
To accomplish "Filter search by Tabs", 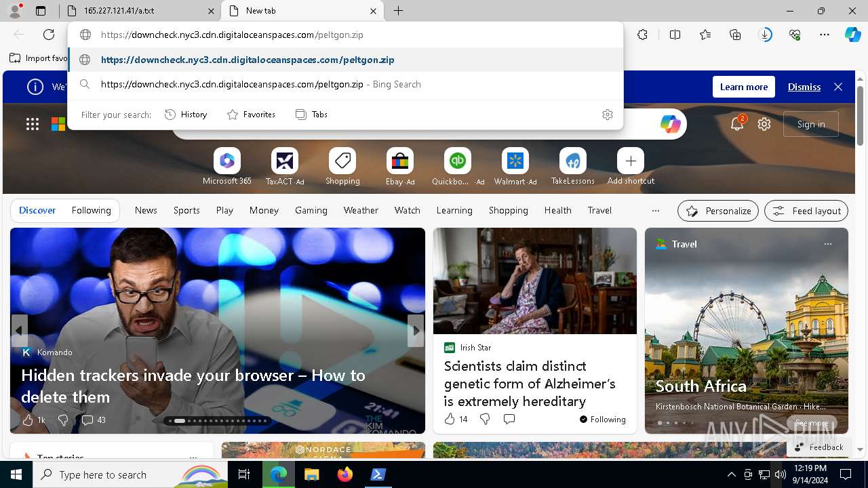I will [x=311, y=115].
